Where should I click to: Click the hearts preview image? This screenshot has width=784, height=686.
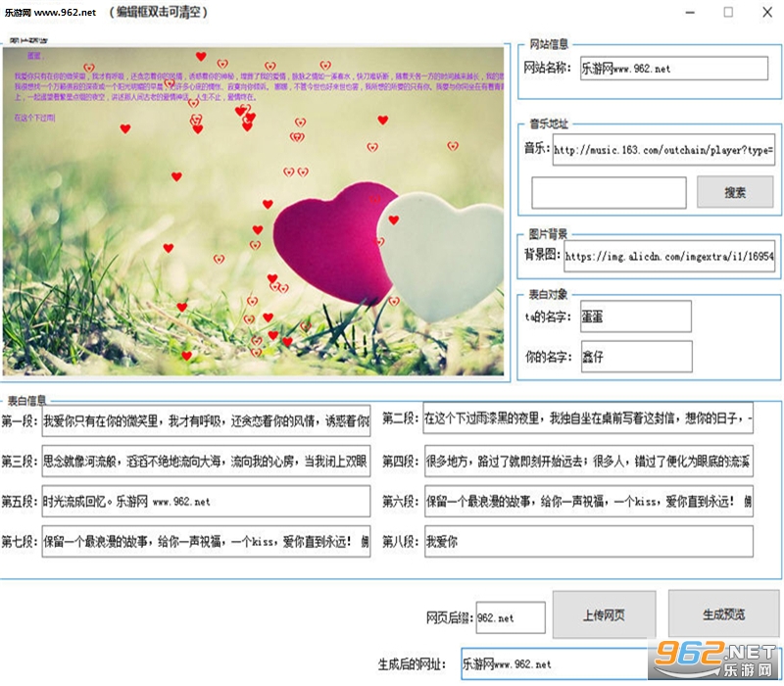click(x=253, y=211)
